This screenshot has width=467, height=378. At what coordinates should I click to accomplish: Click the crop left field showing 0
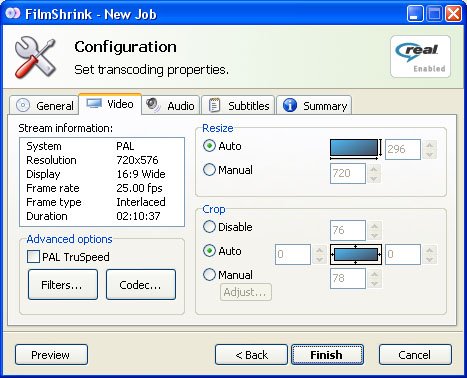tap(293, 255)
